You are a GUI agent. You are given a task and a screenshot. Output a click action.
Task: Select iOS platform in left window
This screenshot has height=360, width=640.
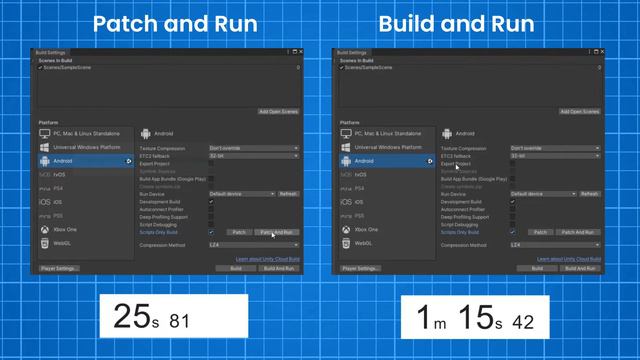86,202
